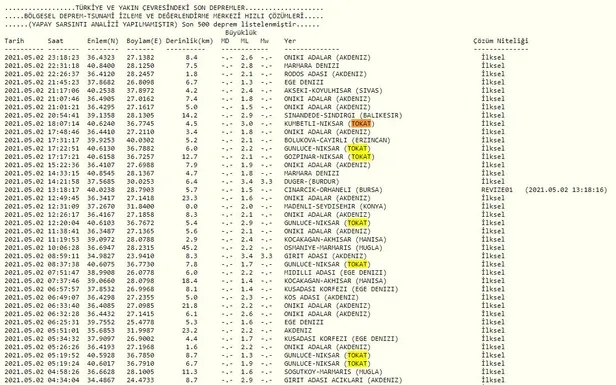Screen dimensions: 616x385
Task: Click 'AKDENIZ' location in the 05:51:01 row
Action: coord(298,330)
